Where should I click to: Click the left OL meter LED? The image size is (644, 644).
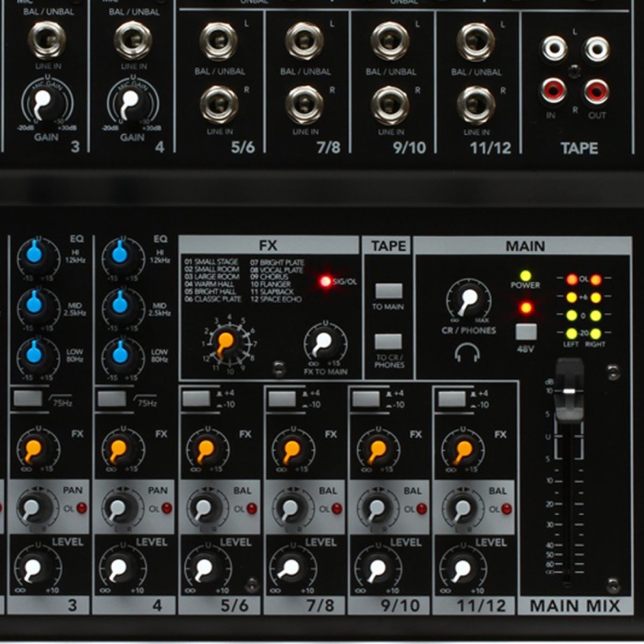tap(572, 279)
